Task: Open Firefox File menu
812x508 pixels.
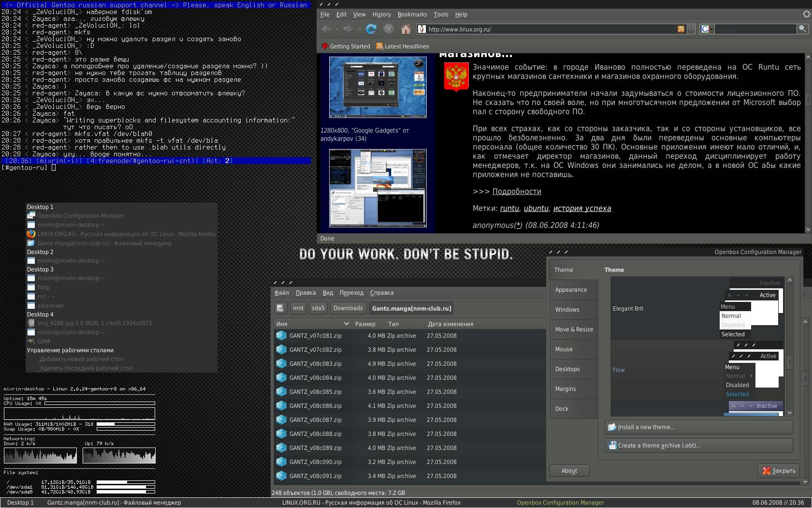Action: coord(325,15)
